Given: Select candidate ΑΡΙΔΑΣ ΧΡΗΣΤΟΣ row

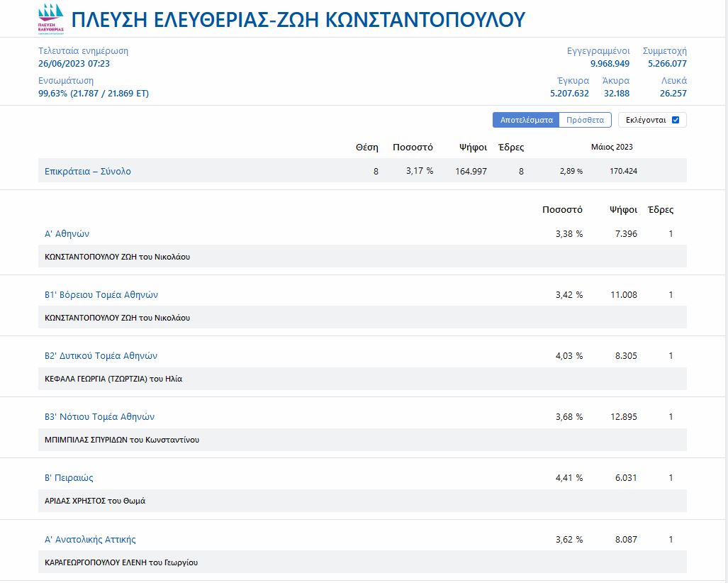Looking at the screenshot, I should (x=95, y=501).
